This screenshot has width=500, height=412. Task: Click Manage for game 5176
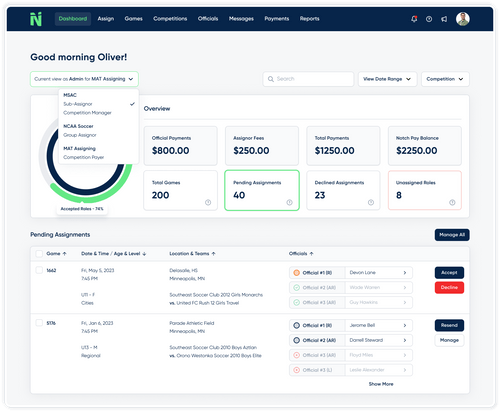pyautogui.click(x=449, y=340)
